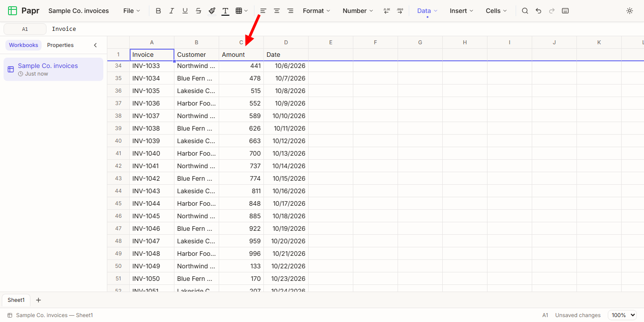This screenshot has width=644, height=322.
Task: Toggle underline formatting
Action: (185, 11)
